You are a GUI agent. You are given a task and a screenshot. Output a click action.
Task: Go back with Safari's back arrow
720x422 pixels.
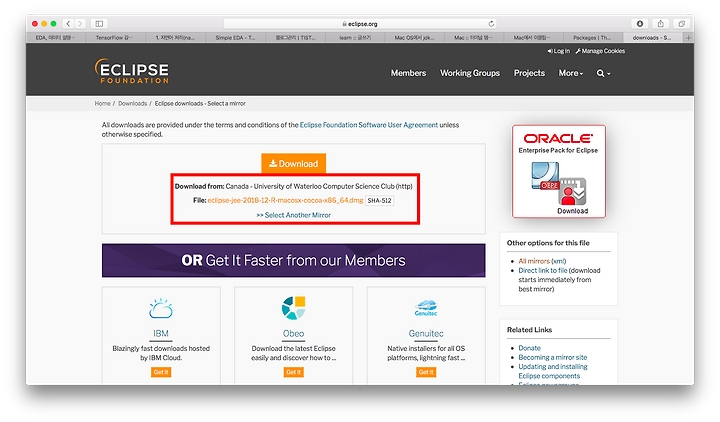click(x=68, y=23)
